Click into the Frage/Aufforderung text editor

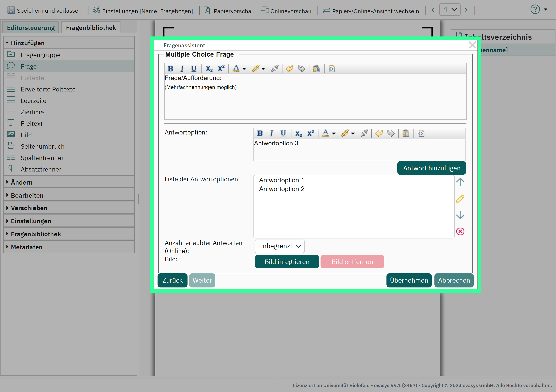315,97
